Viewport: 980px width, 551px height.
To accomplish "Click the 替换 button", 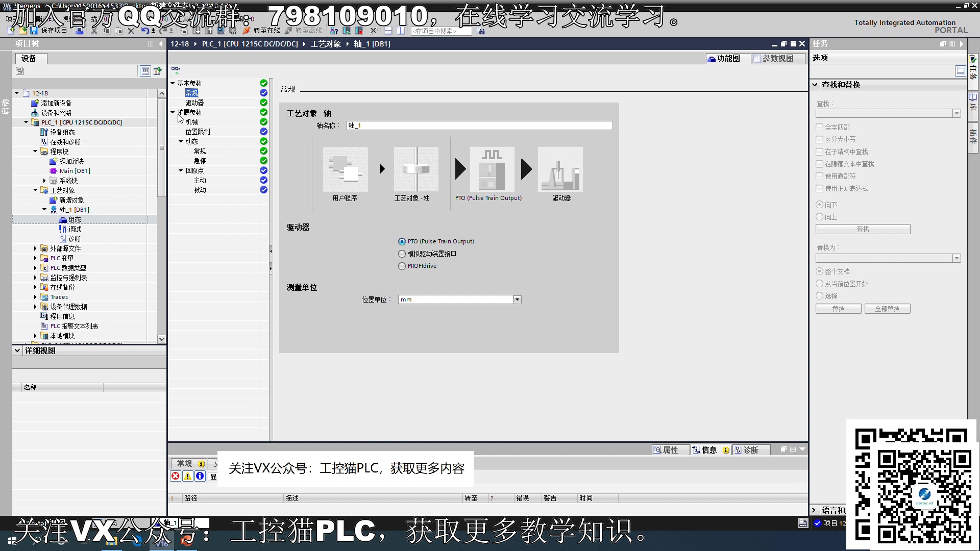I will point(838,309).
